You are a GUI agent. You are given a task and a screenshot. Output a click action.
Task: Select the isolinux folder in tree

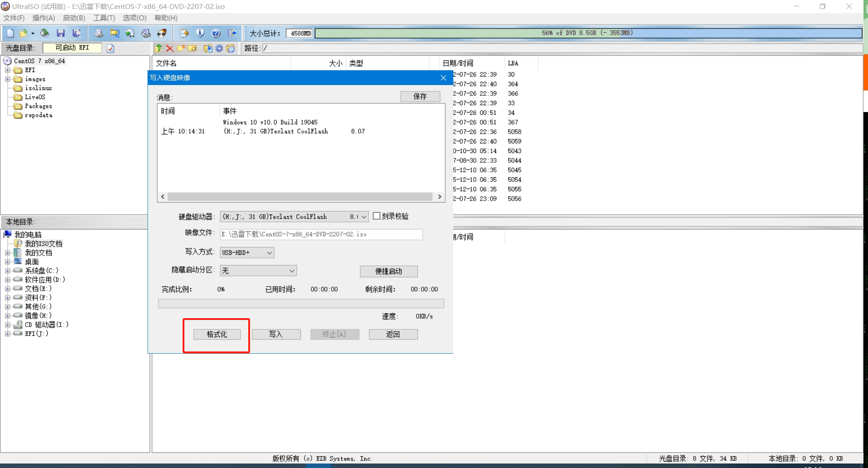(38, 88)
